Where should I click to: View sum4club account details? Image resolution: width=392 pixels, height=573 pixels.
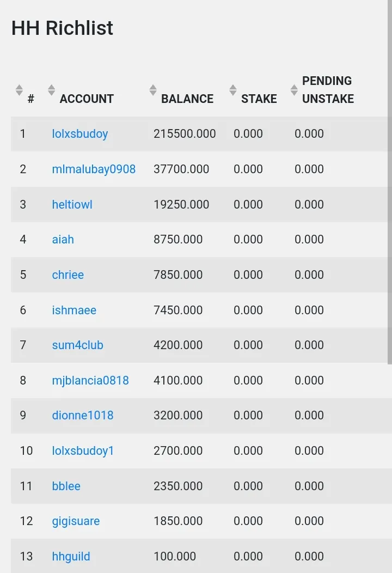click(x=77, y=345)
